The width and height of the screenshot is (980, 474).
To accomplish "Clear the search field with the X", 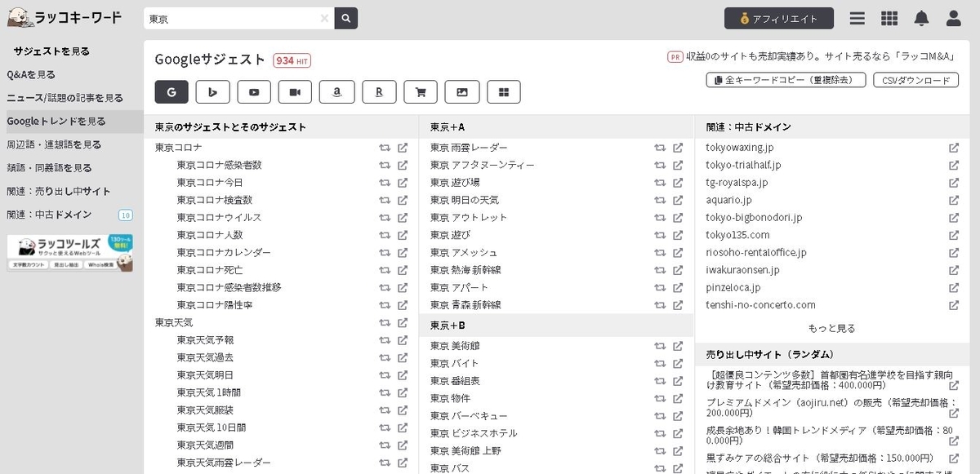I will pyautogui.click(x=324, y=18).
